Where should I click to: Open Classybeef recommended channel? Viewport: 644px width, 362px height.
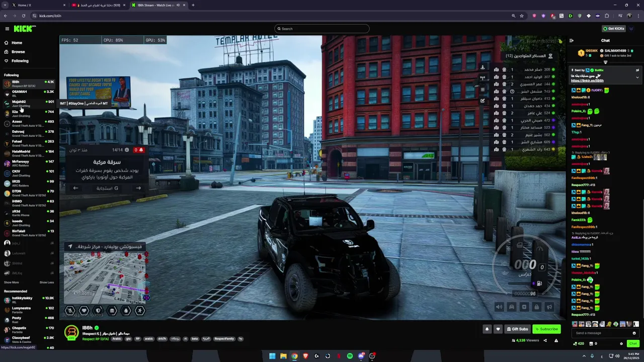[x=29, y=339]
